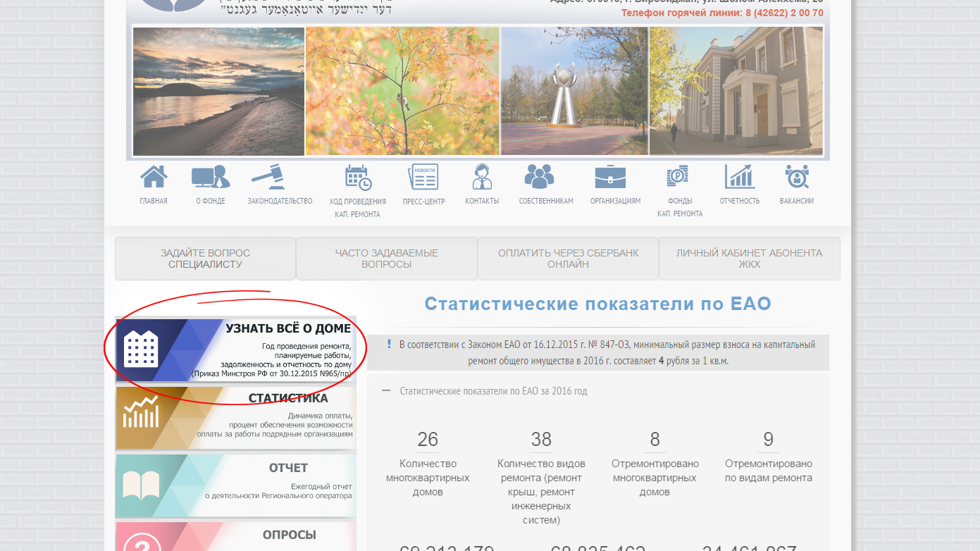Click the Контакты headset operator icon
980x551 pixels.
pos(482,176)
